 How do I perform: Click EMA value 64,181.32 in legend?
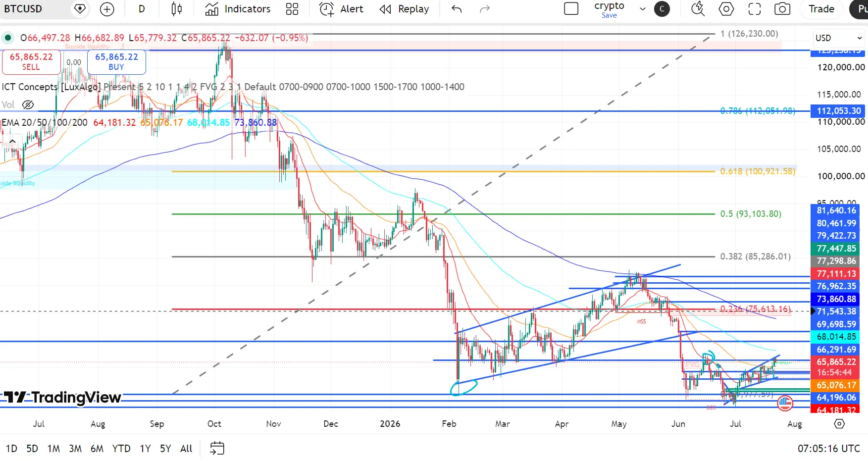pos(114,122)
